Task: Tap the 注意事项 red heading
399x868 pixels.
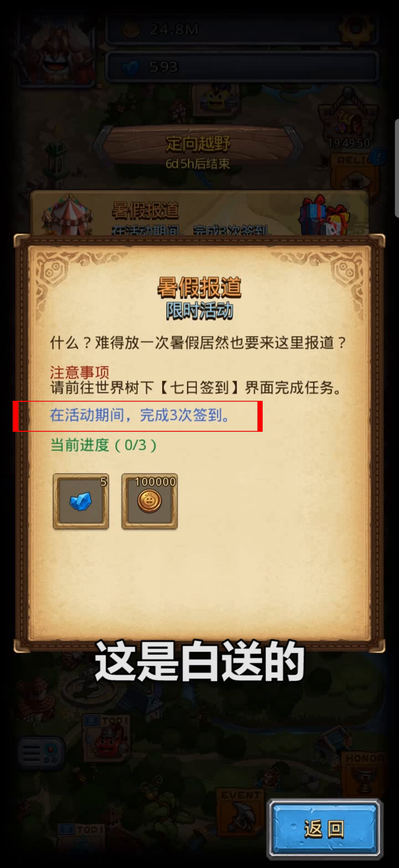Action: pos(79,371)
